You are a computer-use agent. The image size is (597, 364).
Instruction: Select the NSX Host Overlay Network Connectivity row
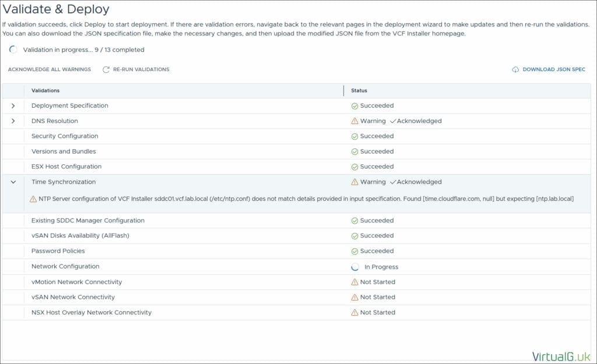pyautogui.click(x=92, y=313)
